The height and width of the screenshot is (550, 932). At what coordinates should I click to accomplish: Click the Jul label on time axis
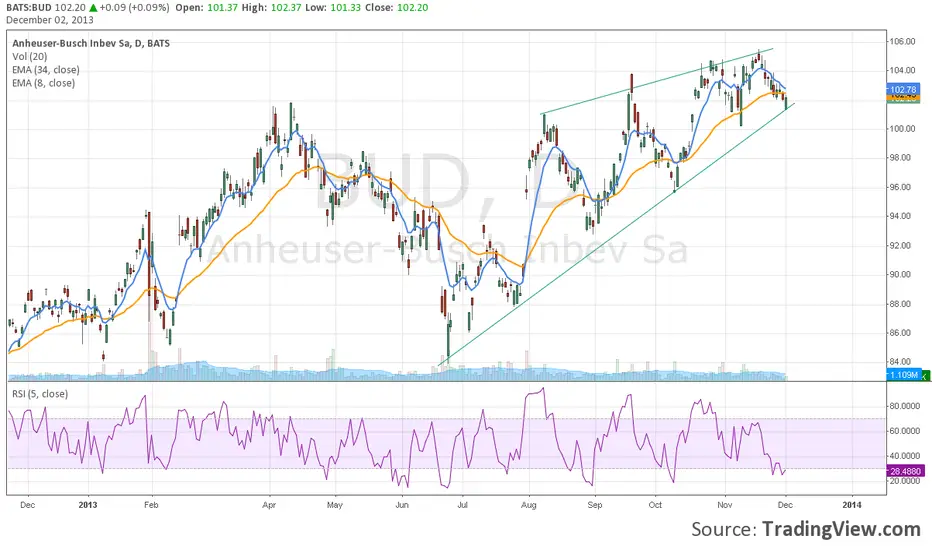(x=462, y=505)
